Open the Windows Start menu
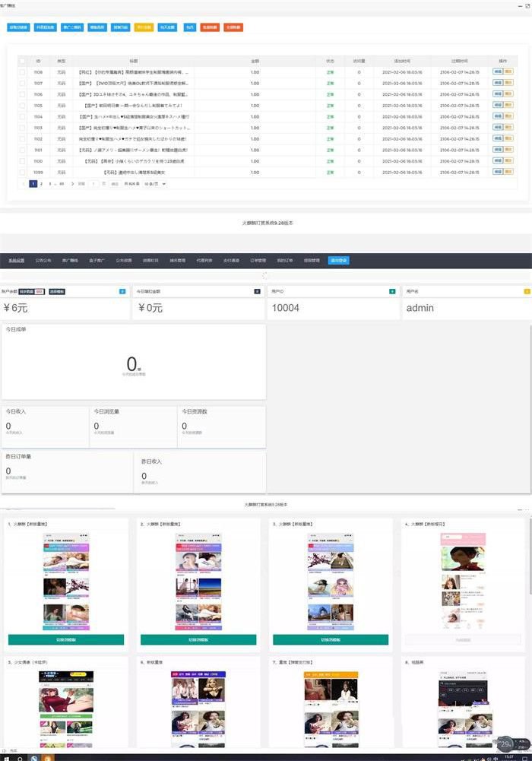Screen dimensions: 532x761 (x=5, y=757)
